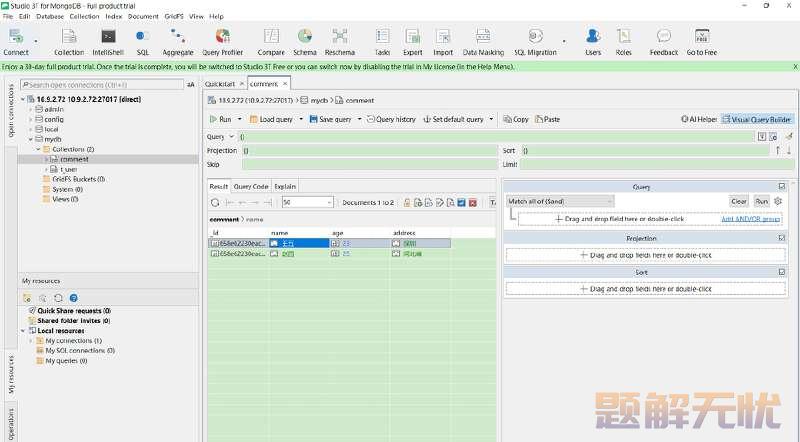The width and height of the screenshot is (800, 442).
Task: Open the GridFS menu
Action: tap(173, 16)
